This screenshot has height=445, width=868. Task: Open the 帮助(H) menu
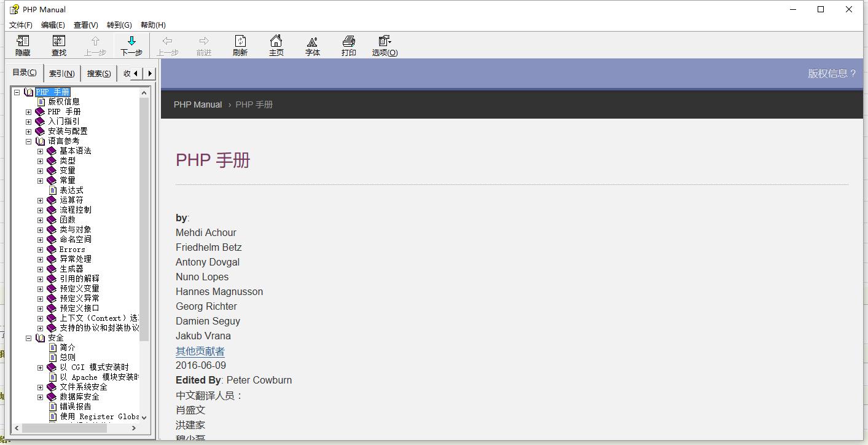point(153,25)
